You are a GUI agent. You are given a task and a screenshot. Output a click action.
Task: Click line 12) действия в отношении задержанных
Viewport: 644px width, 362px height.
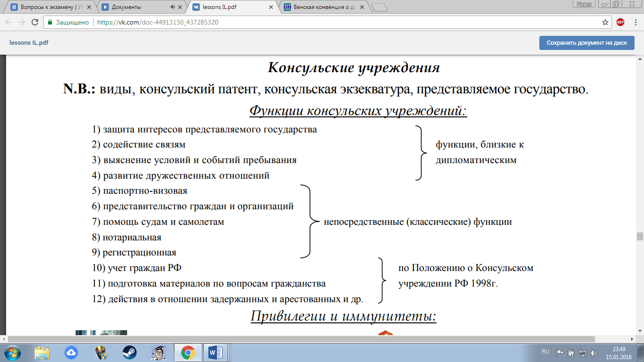click(228, 299)
